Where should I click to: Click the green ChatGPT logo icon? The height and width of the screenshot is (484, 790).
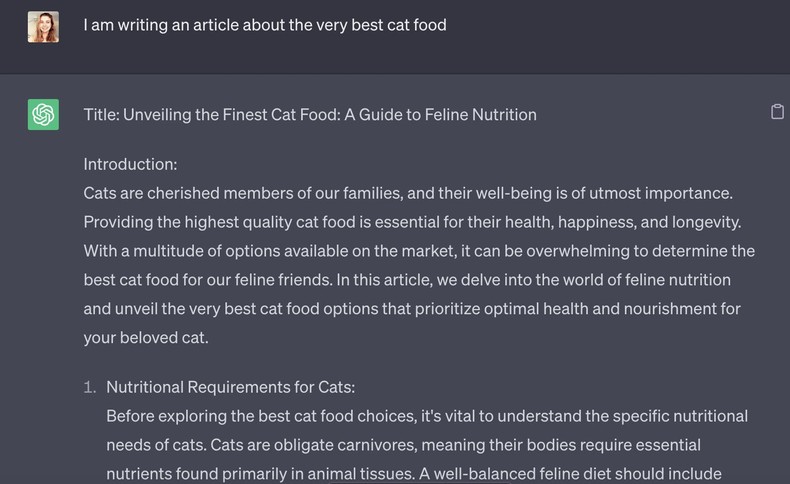click(x=43, y=115)
